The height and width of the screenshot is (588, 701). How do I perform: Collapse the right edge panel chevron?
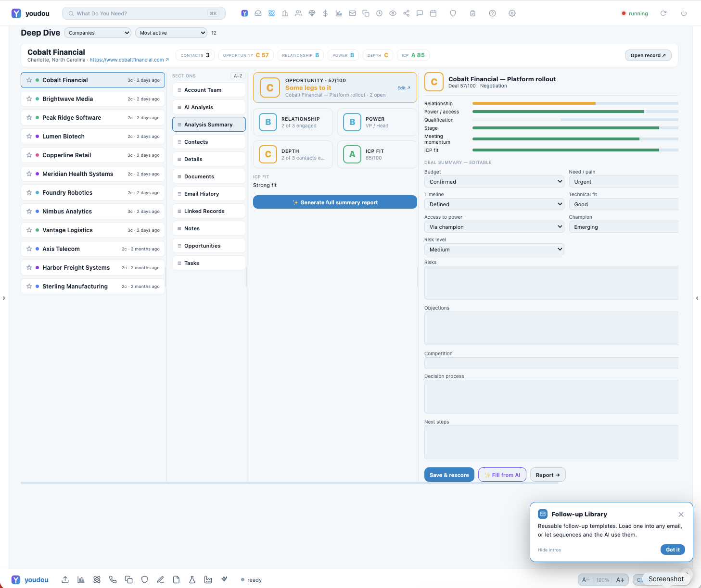(697, 298)
